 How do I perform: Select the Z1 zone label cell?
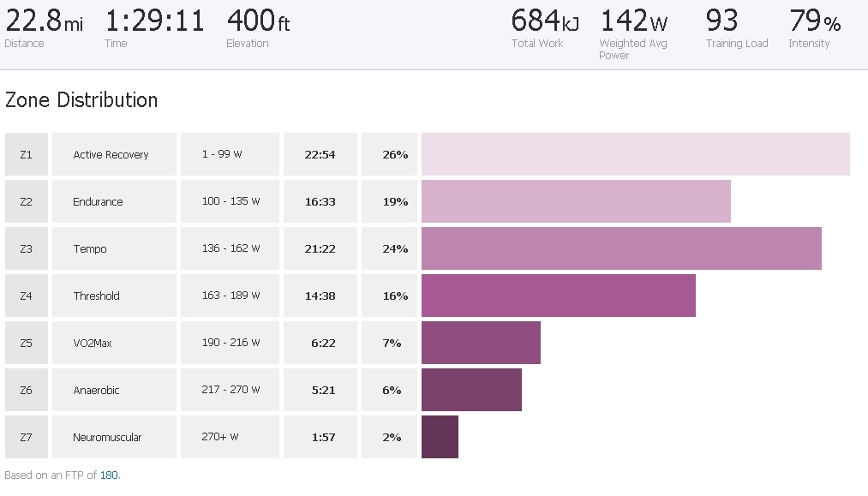[26, 155]
